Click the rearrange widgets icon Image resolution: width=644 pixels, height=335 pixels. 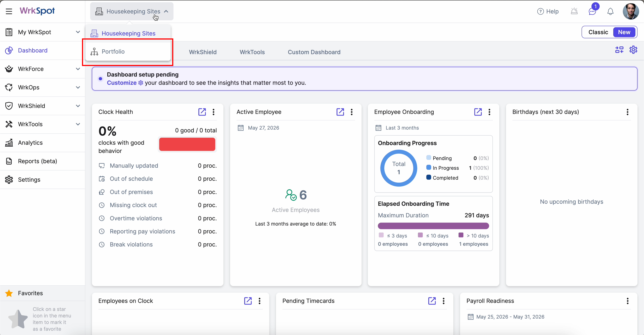click(x=619, y=50)
